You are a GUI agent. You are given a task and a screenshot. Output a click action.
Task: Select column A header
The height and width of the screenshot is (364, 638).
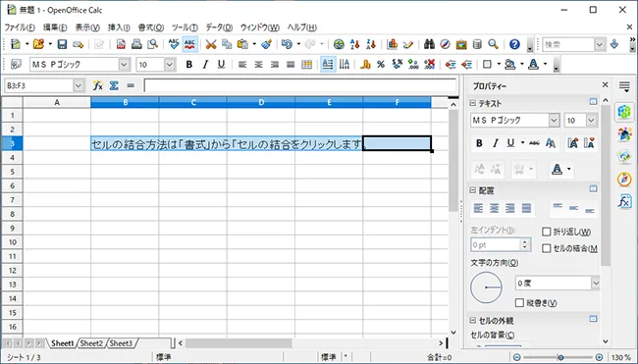57,102
